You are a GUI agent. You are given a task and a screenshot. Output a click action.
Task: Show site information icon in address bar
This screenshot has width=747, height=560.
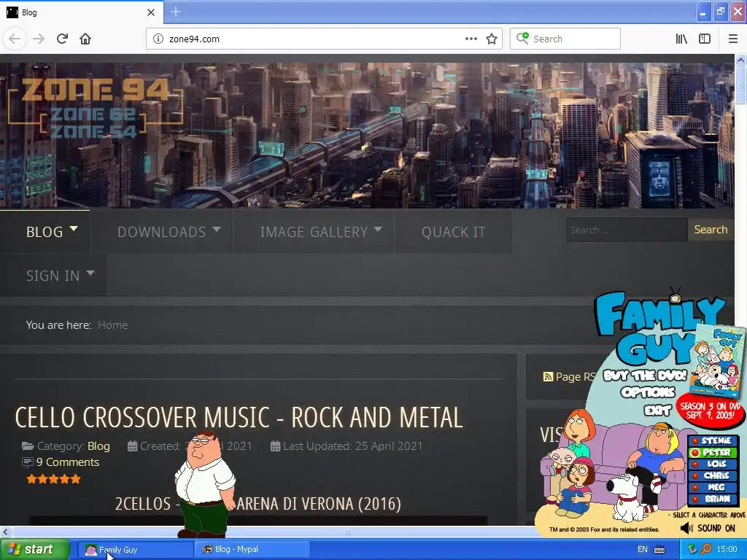coord(158,39)
